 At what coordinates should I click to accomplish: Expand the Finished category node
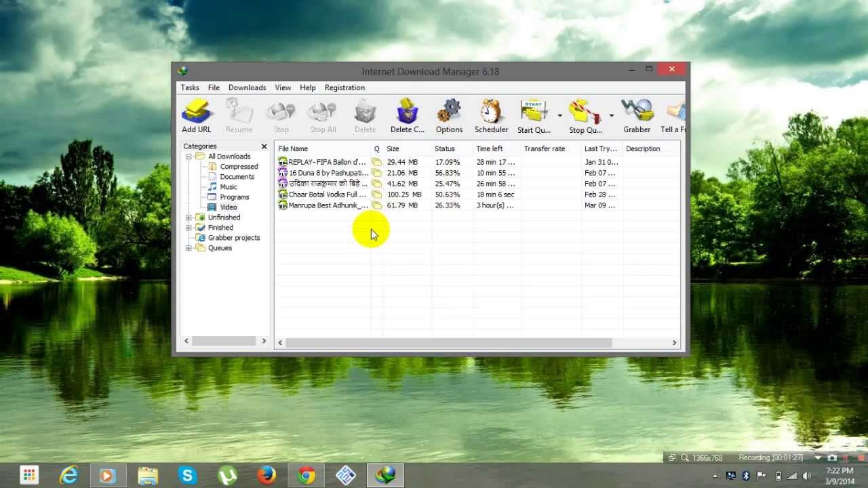click(x=189, y=228)
